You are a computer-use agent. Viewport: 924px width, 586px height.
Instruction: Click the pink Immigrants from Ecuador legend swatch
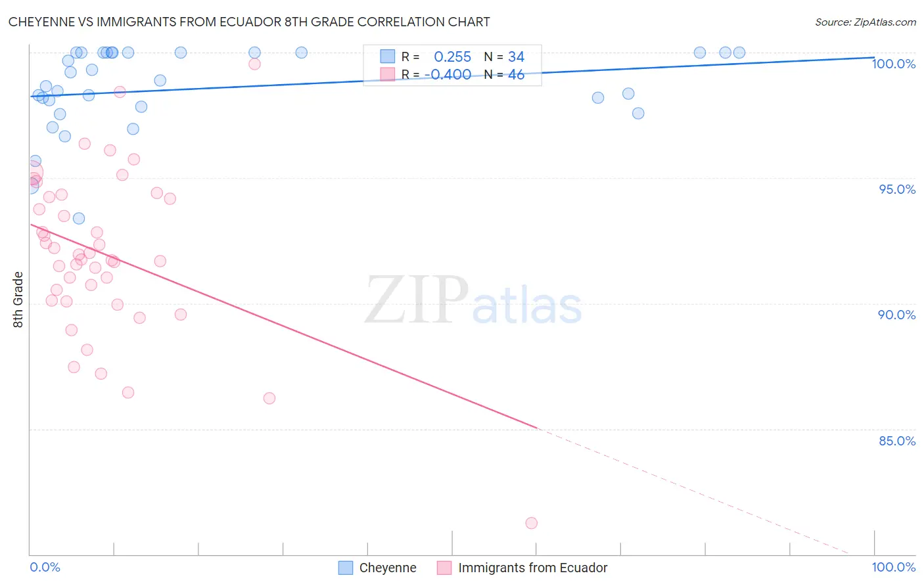click(x=445, y=568)
